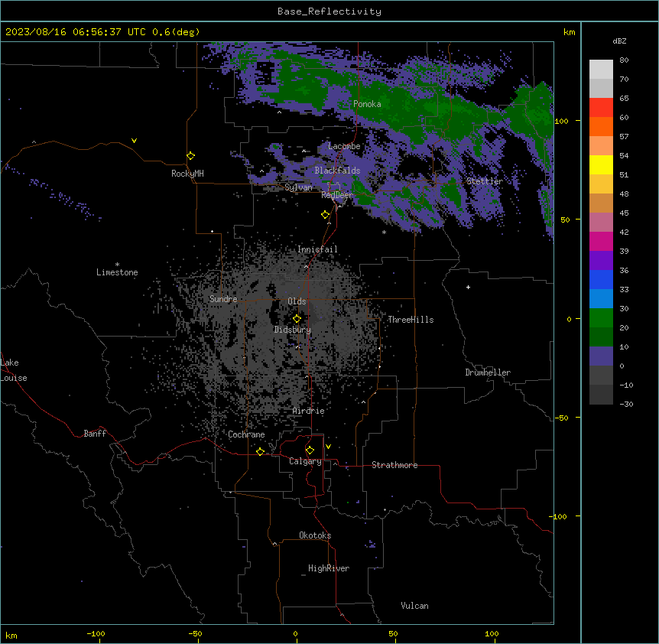Click the Vulcan town label
The height and width of the screenshot is (644, 659).
tap(414, 606)
